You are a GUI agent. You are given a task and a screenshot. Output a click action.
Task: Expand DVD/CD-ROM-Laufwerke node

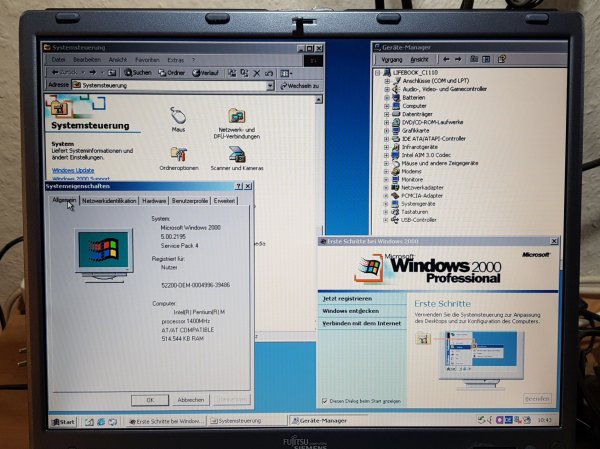[386, 122]
